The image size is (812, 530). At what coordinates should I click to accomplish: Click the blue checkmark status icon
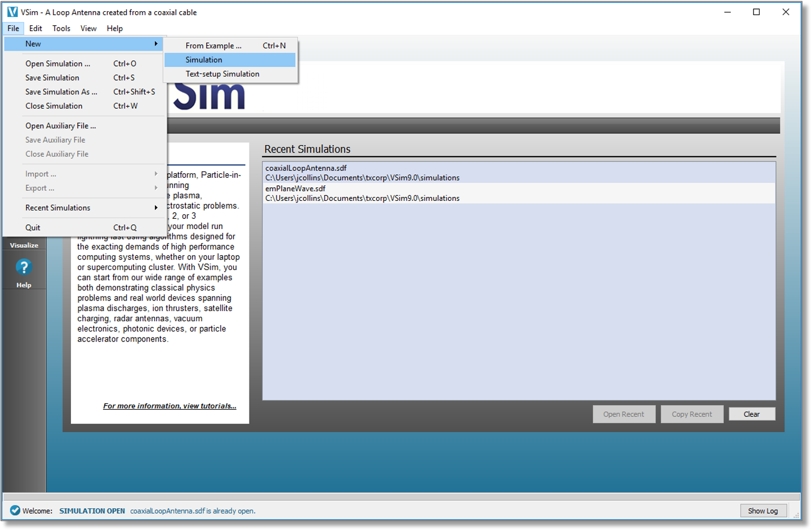click(x=15, y=510)
